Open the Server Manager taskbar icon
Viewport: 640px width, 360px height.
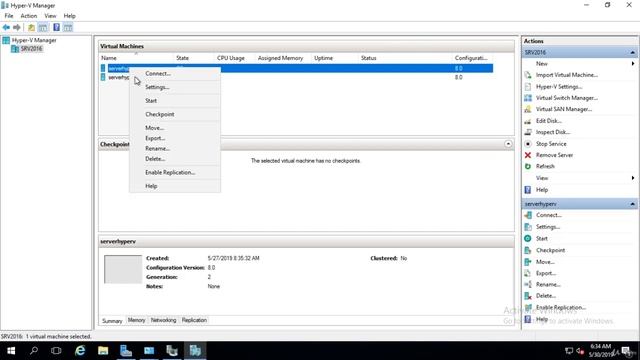click(126, 351)
